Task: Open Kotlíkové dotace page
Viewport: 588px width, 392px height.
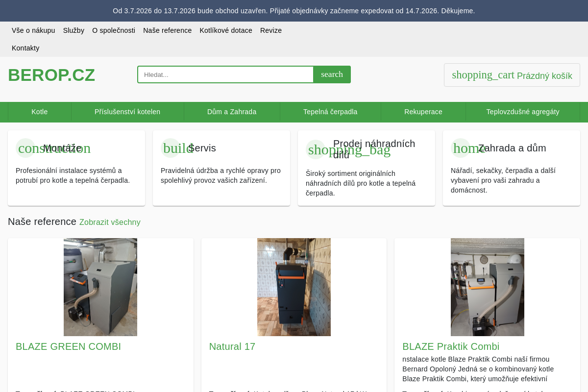Action: click(226, 30)
